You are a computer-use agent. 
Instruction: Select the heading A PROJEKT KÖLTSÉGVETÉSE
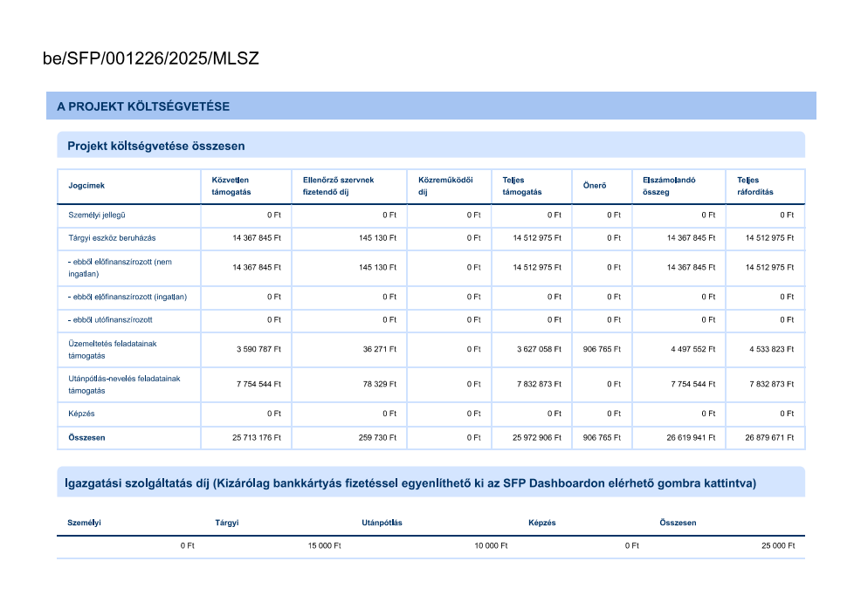(x=143, y=106)
